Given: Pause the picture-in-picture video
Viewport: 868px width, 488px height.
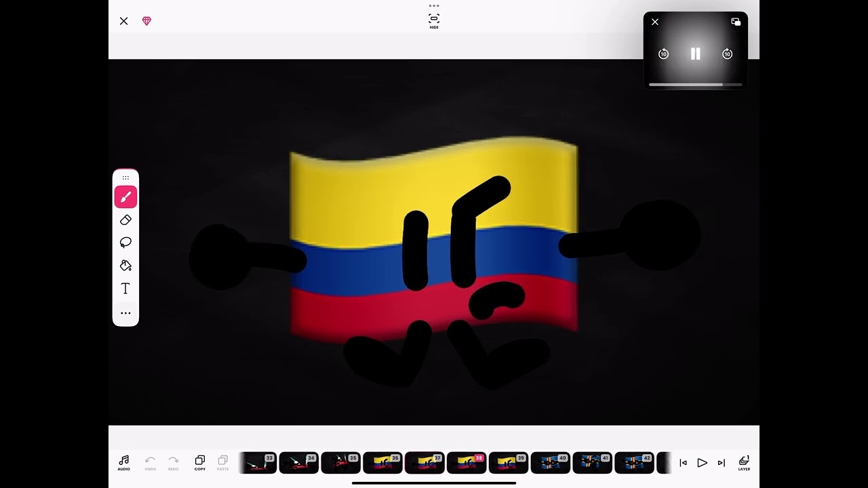Looking at the screenshot, I should click(695, 54).
